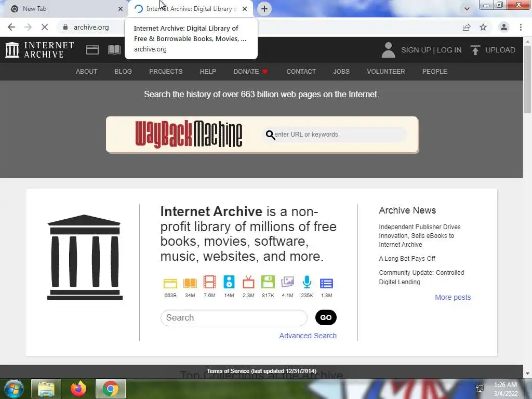Image resolution: width=532 pixels, height=399 pixels.
Task: Open the A Long Bet Pays Off post
Action: coord(407,259)
